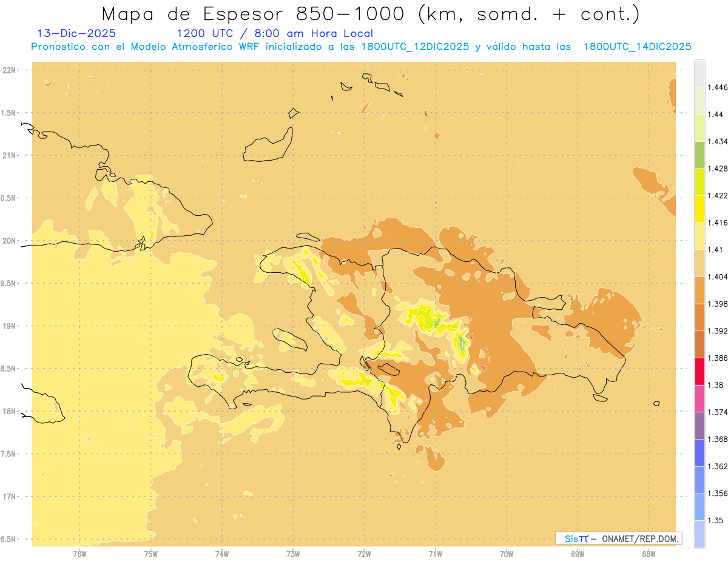Pick the bright yellow swatch between 1.416 and 1.422
This screenshot has width=728, height=562.
tap(699, 209)
